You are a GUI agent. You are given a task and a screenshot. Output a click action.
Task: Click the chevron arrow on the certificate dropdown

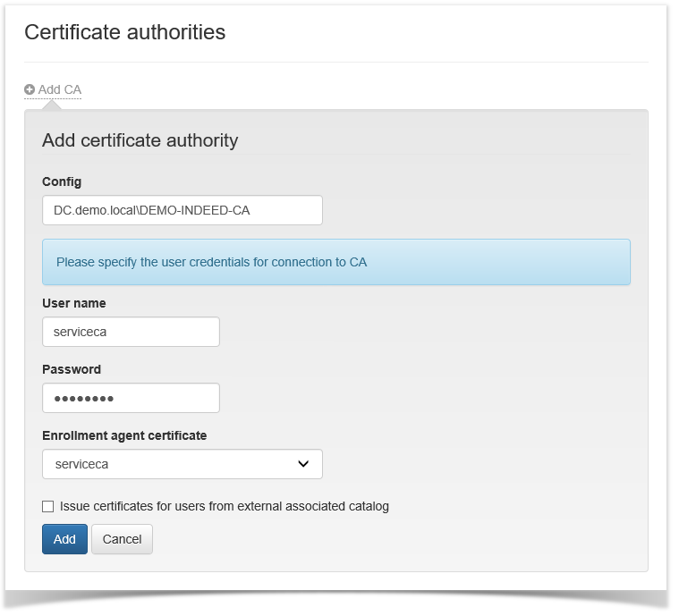coord(303,464)
